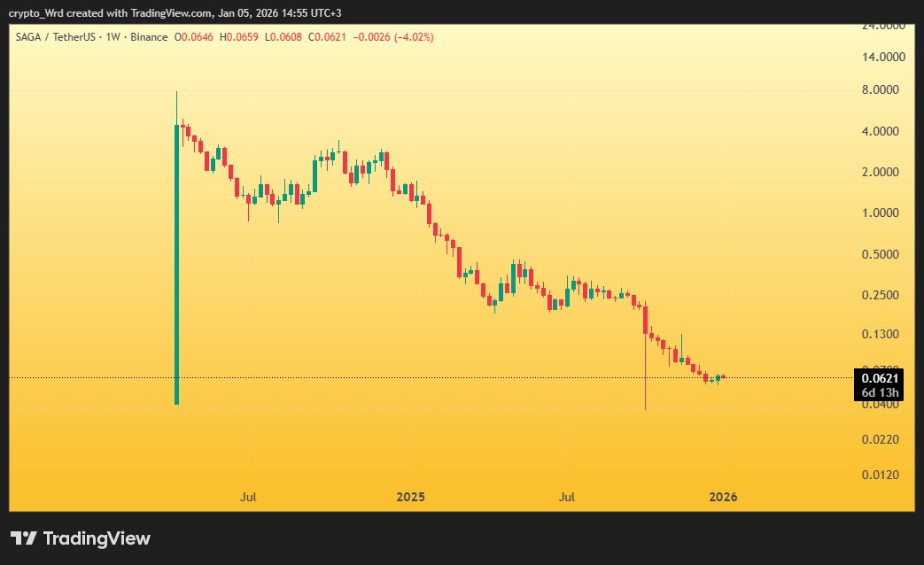Click the tall green first listing candle
Screen dimensions: 924x565
(x=176, y=265)
